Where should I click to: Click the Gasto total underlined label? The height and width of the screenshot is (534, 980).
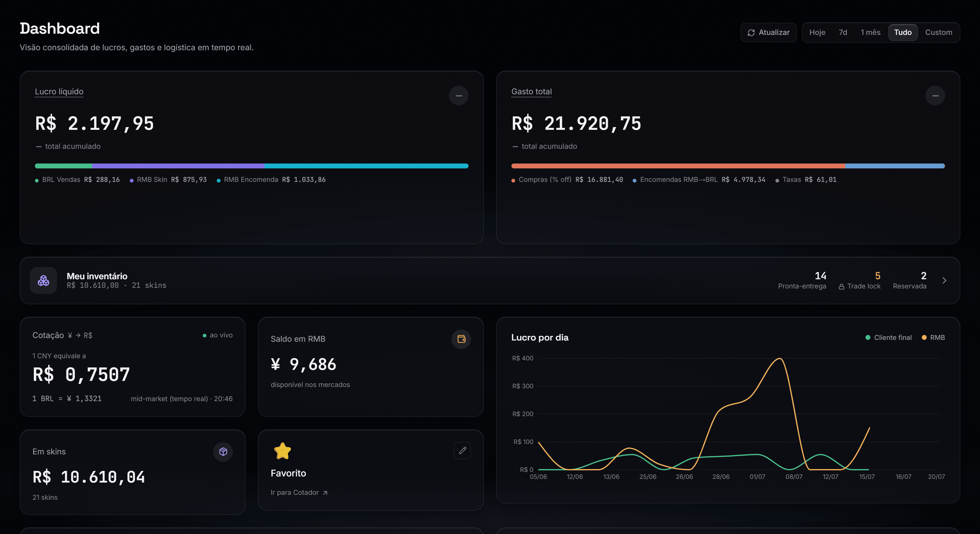[x=531, y=92]
